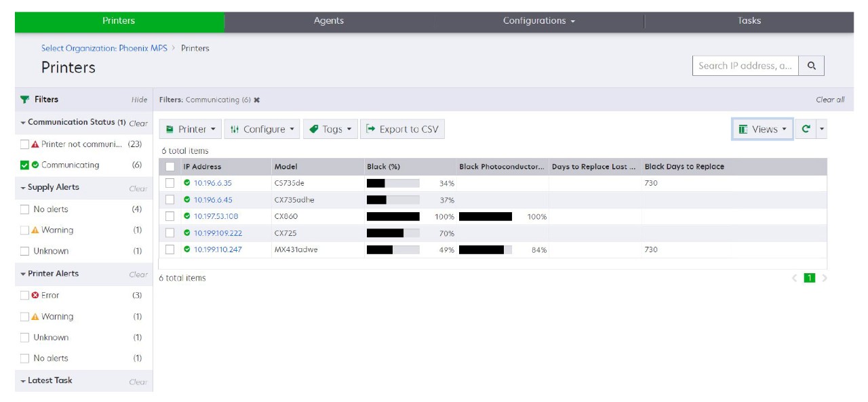Viewport: 868px width, 402px height.
Task: Open printer link 10.196.6.35
Action: coord(212,183)
